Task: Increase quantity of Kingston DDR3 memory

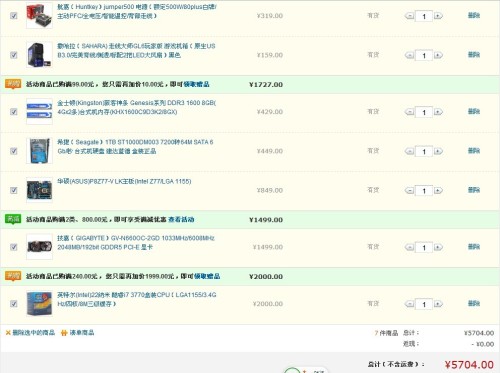Action: 438,112
